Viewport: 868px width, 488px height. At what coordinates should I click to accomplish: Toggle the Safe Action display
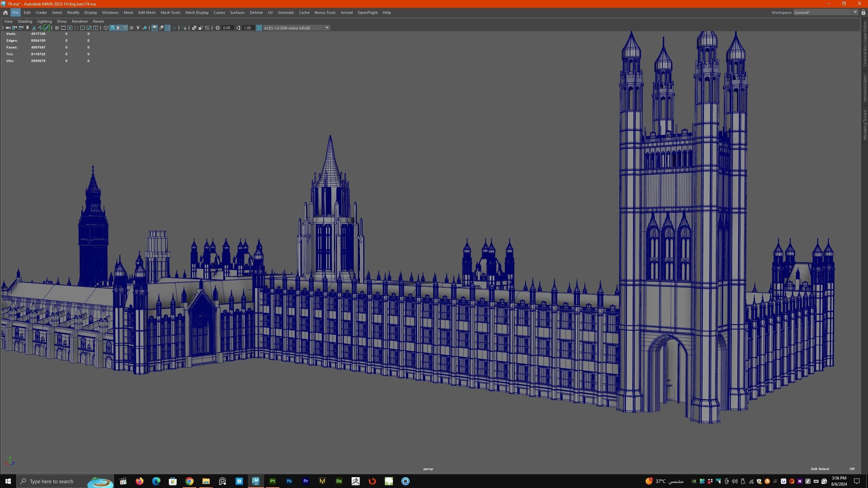tap(89, 28)
